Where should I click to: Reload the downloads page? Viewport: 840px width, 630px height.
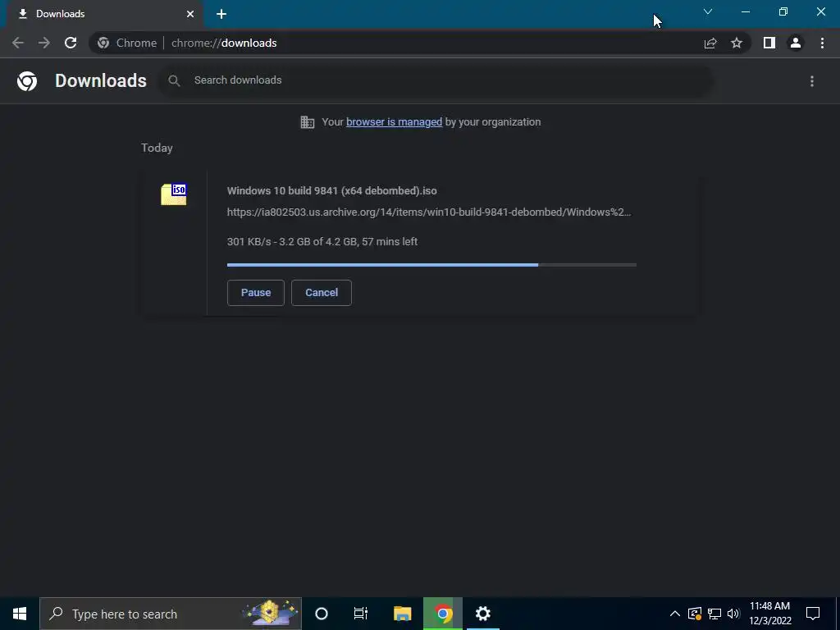[71, 43]
